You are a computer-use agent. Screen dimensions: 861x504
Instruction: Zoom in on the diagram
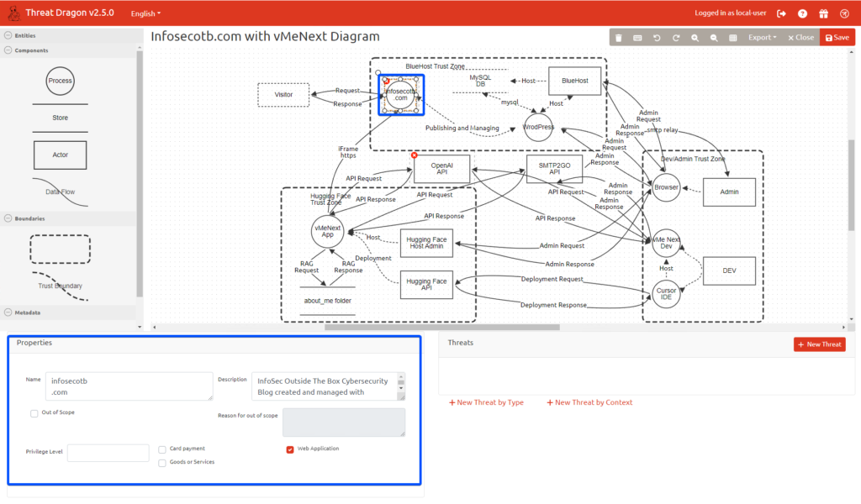[x=695, y=38]
